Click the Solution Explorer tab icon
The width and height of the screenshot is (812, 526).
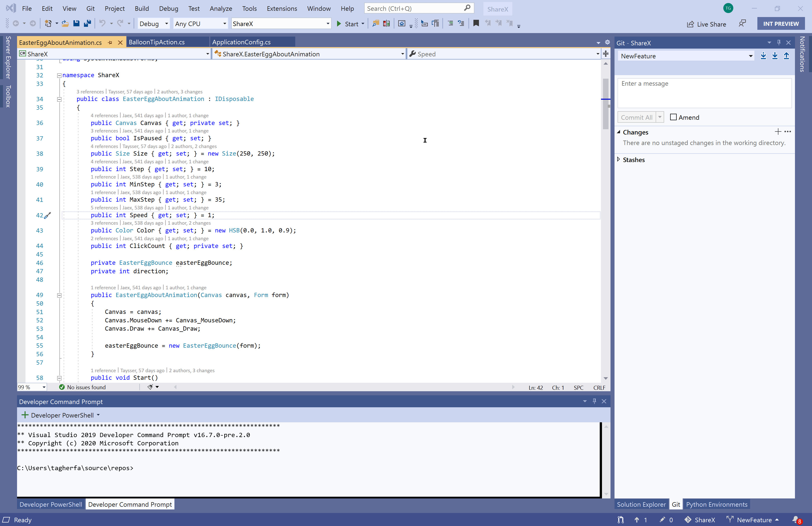click(642, 504)
